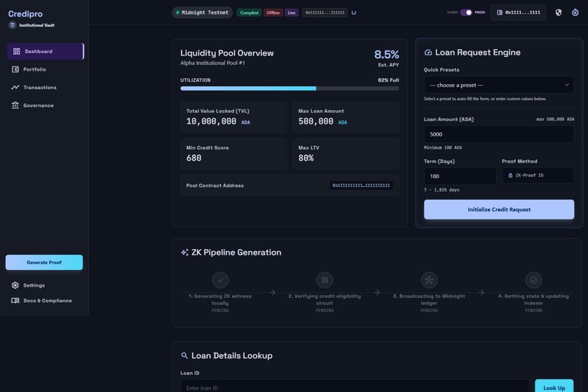This screenshot has width=588, height=392.
Task: Click Initialize Credit Request button
Action: 499,210
